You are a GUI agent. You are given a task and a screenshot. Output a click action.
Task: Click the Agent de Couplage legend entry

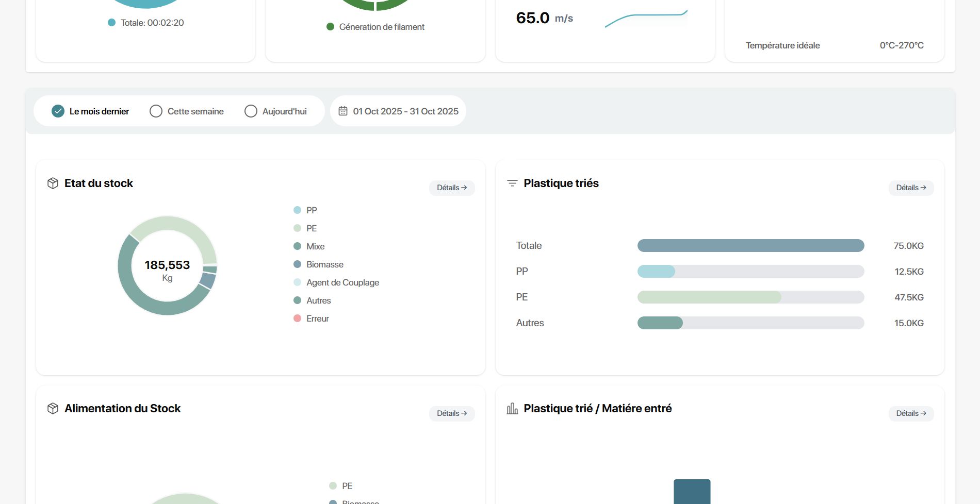coord(336,282)
